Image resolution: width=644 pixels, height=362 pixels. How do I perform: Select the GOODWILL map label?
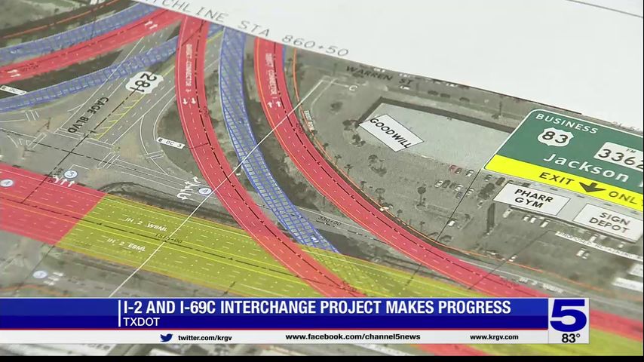pyautogui.click(x=390, y=133)
